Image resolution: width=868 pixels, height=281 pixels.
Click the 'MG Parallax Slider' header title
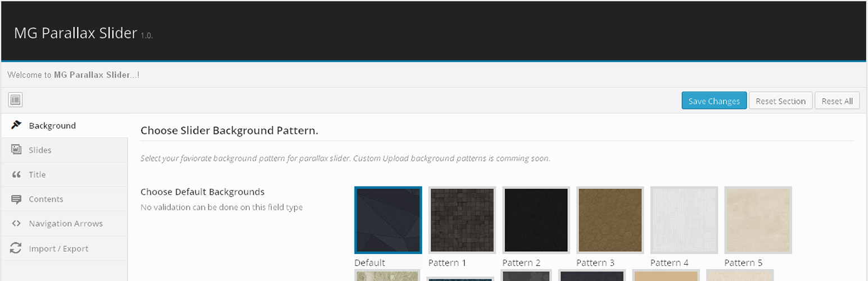[x=75, y=33]
